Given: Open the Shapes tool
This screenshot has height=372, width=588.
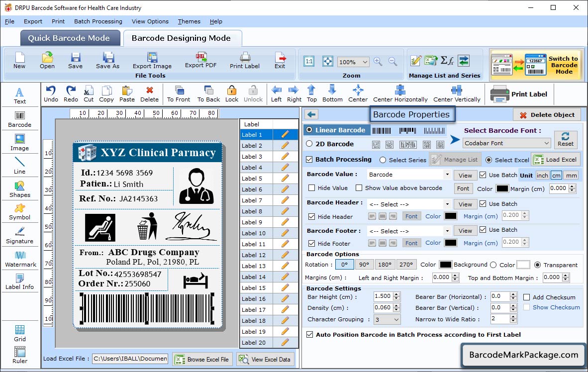Looking at the screenshot, I should tap(20, 189).
